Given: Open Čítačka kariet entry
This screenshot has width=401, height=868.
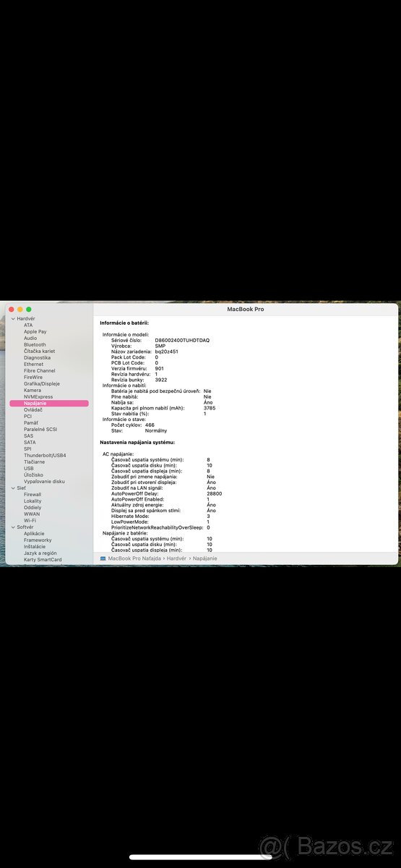Looking at the screenshot, I should [x=39, y=352].
